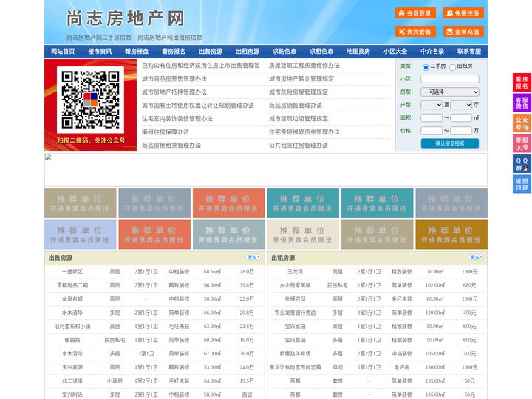Open the 厅 count dropdown
532x399 pixels.
(x=461, y=105)
